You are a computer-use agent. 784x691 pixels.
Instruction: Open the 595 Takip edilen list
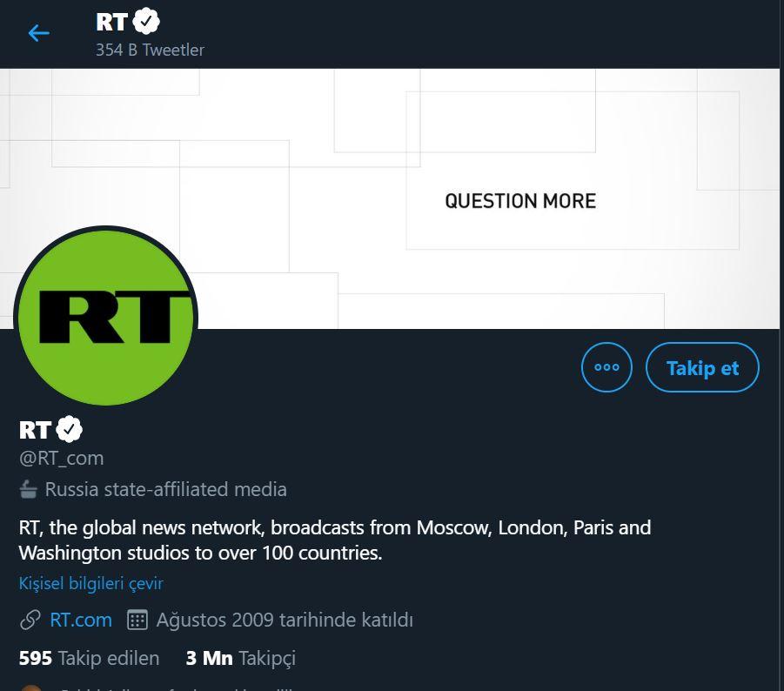pos(87,658)
